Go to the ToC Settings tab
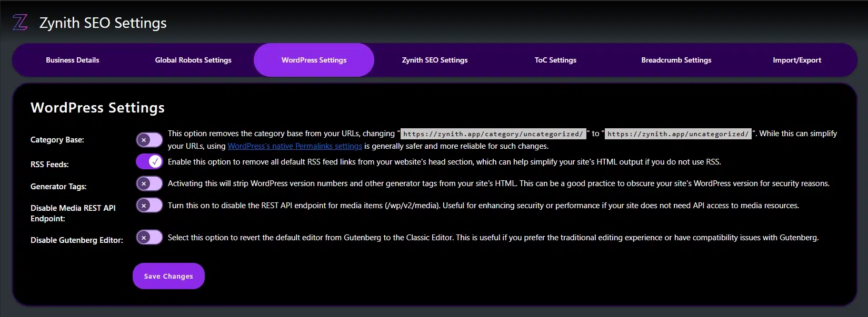Image resolution: width=868 pixels, height=317 pixels. (x=555, y=60)
